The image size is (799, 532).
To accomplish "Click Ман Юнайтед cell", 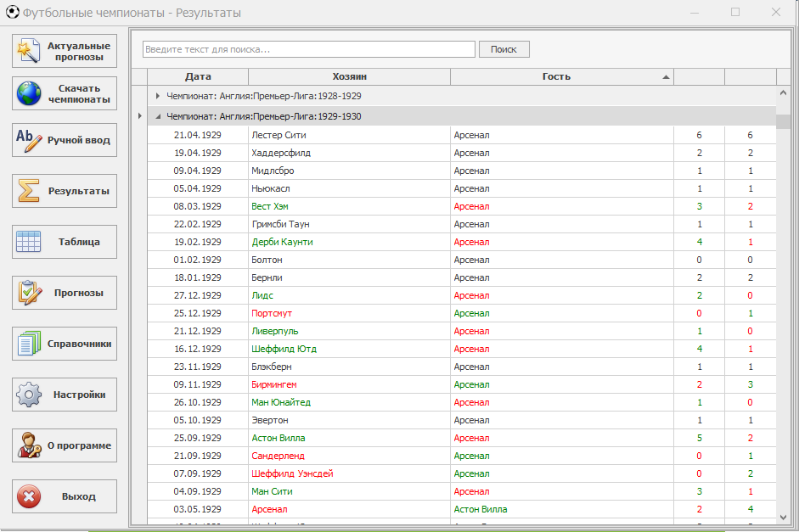I will pos(350,402).
